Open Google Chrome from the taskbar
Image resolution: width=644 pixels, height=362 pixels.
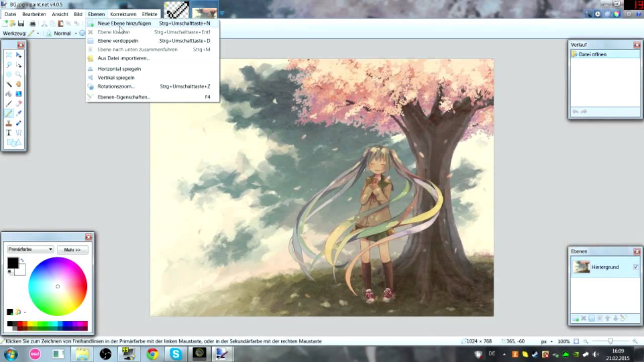point(152,354)
